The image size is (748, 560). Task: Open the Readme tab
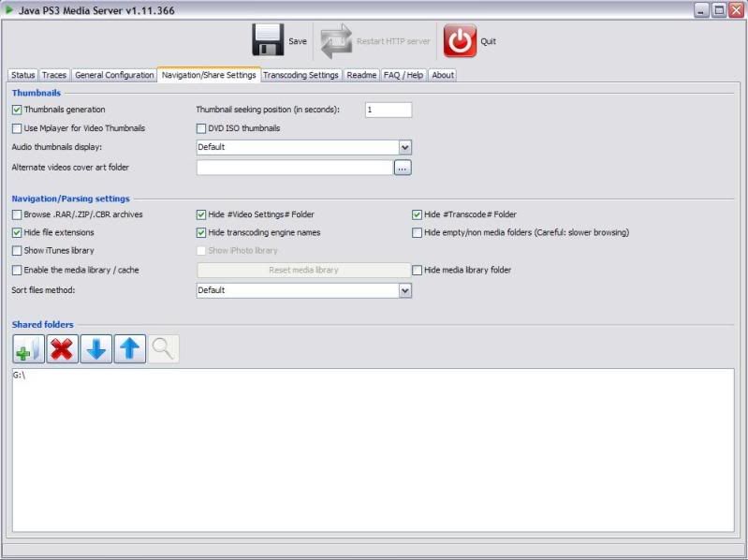[x=361, y=75]
